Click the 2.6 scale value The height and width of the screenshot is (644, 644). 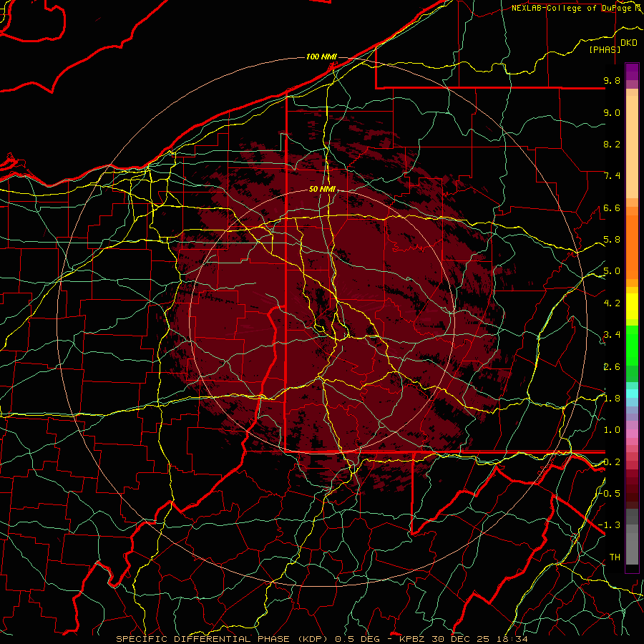click(x=612, y=367)
